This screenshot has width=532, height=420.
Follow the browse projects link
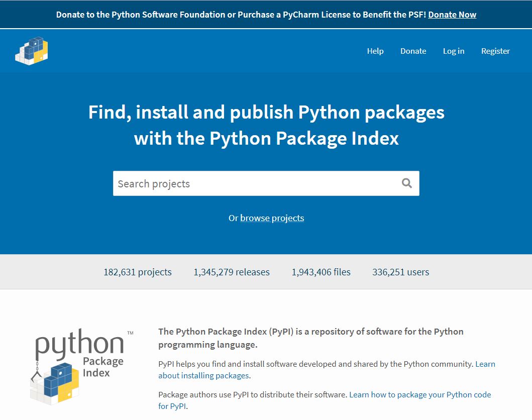(x=272, y=218)
